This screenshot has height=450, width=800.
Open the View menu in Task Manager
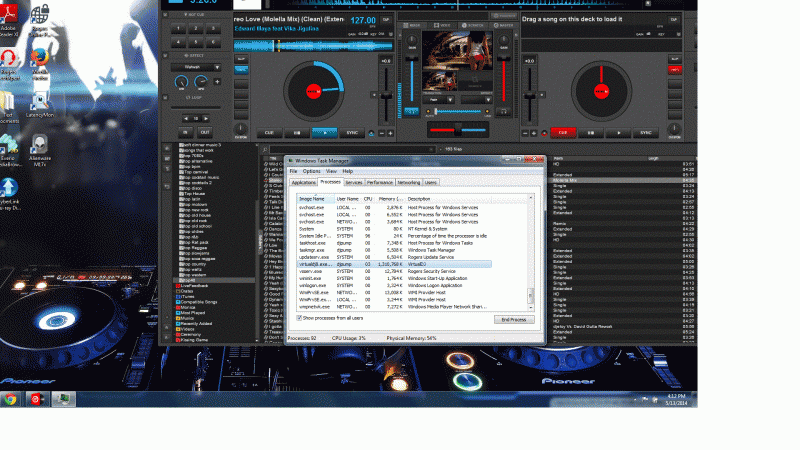(331, 171)
